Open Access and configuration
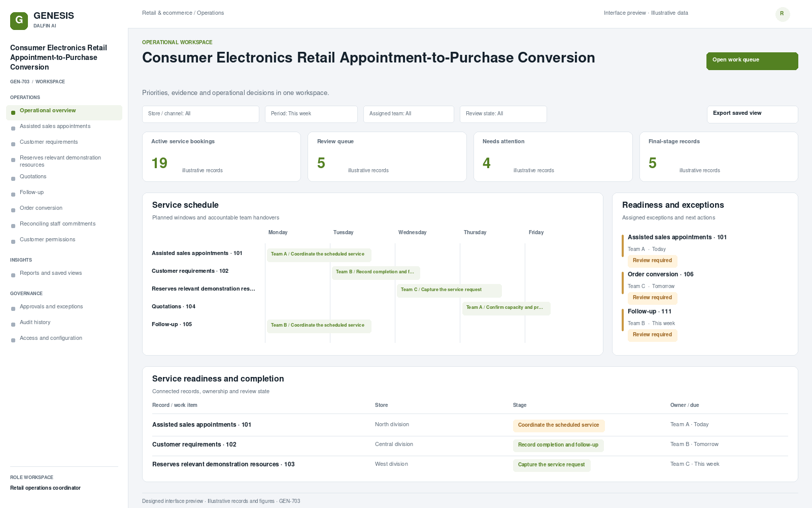The height and width of the screenshot is (508, 812). click(64, 338)
